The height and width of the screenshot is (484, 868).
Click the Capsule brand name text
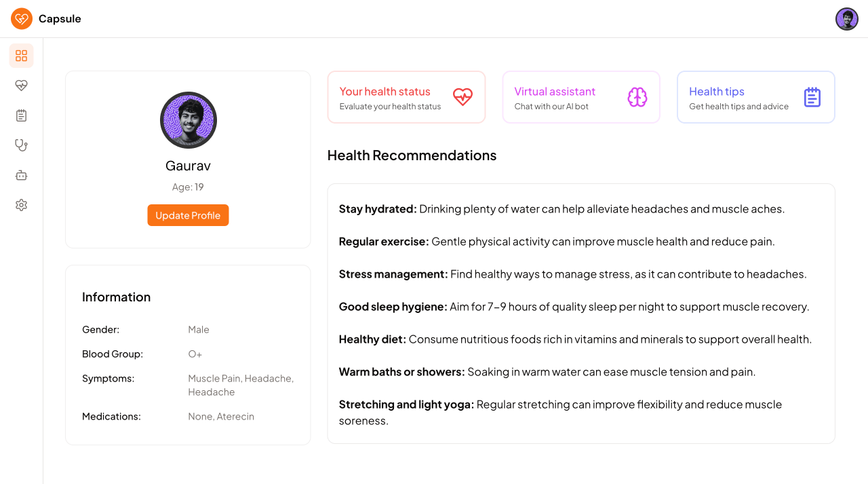point(60,19)
